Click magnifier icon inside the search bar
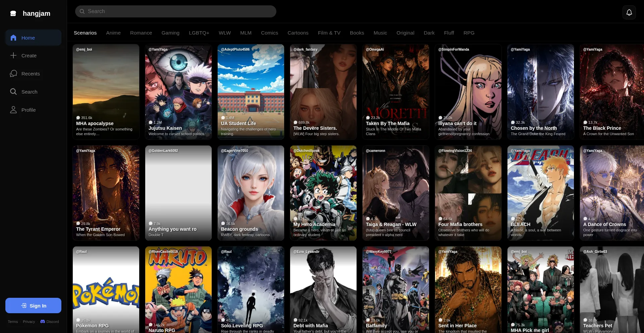The height and width of the screenshot is (333, 644). pyautogui.click(x=82, y=11)
